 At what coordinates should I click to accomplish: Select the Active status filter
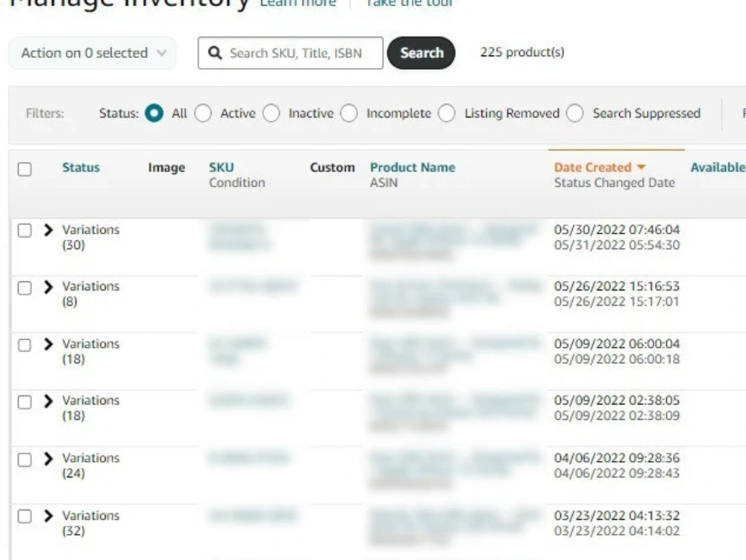click(203, 113)
